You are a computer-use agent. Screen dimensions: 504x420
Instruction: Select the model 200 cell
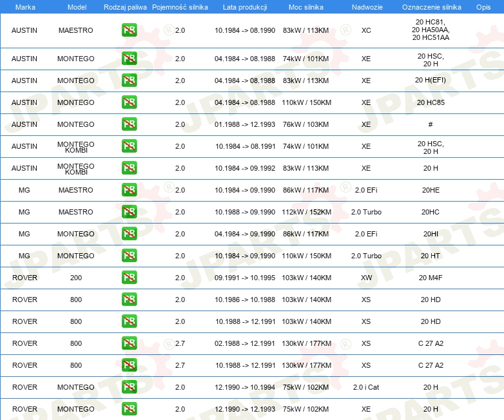tap(76, 278)
